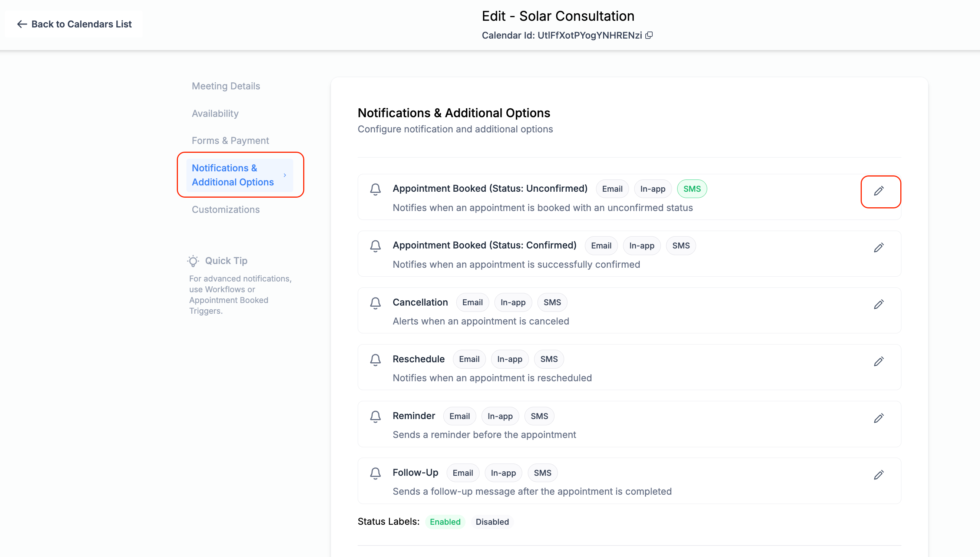Image resolution: width=980 pixels, height=557 pixels.
Task: Expand the Notifications & Additional Options chevron
Action: tap(285, 175)
